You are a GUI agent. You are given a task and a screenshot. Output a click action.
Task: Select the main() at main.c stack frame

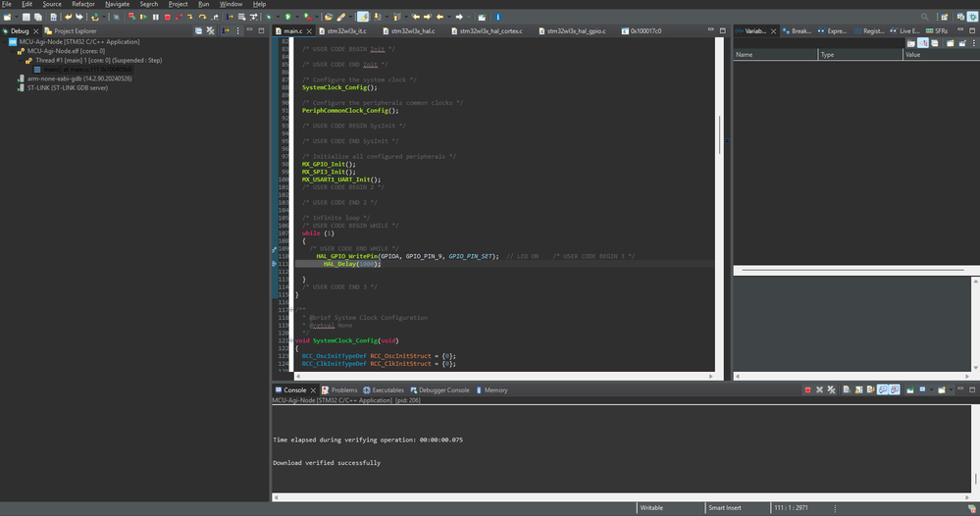click(x=78, y=70)
